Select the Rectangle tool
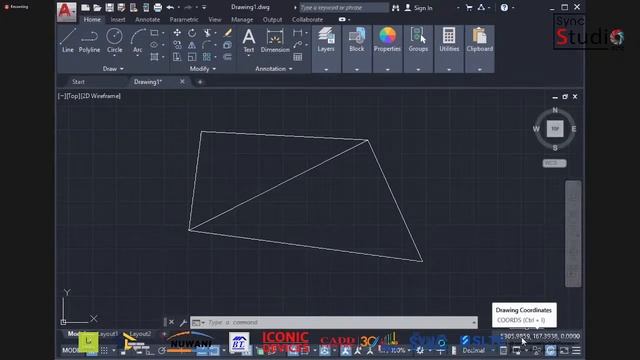 154,33
